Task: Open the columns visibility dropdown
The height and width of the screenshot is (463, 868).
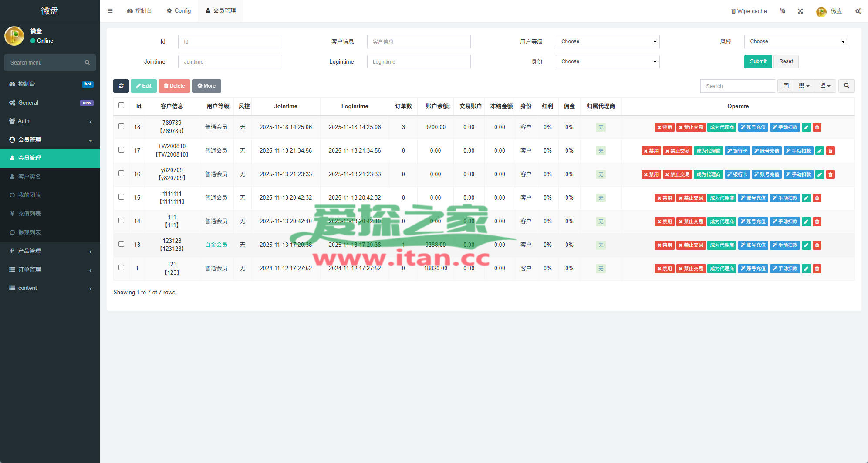Action: pyautogui.click(x=804, y=86)
